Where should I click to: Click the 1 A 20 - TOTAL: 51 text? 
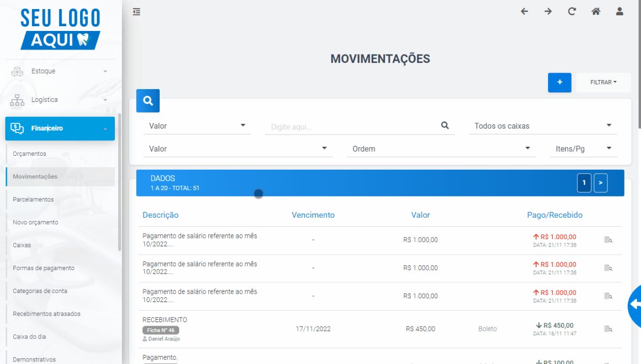pyautogui.click(x=175, y=188)
